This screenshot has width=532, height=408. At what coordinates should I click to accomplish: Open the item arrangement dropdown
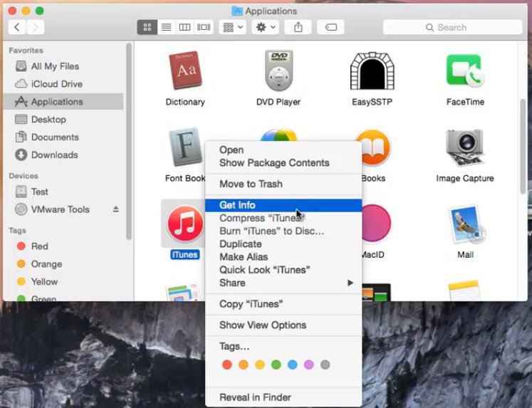pos(233,27)
